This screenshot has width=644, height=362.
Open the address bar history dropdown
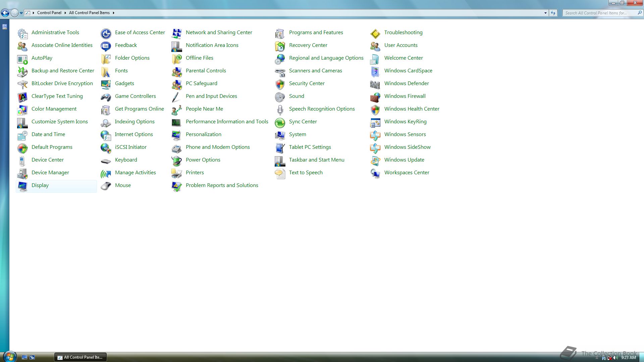[x=545, y=13]
